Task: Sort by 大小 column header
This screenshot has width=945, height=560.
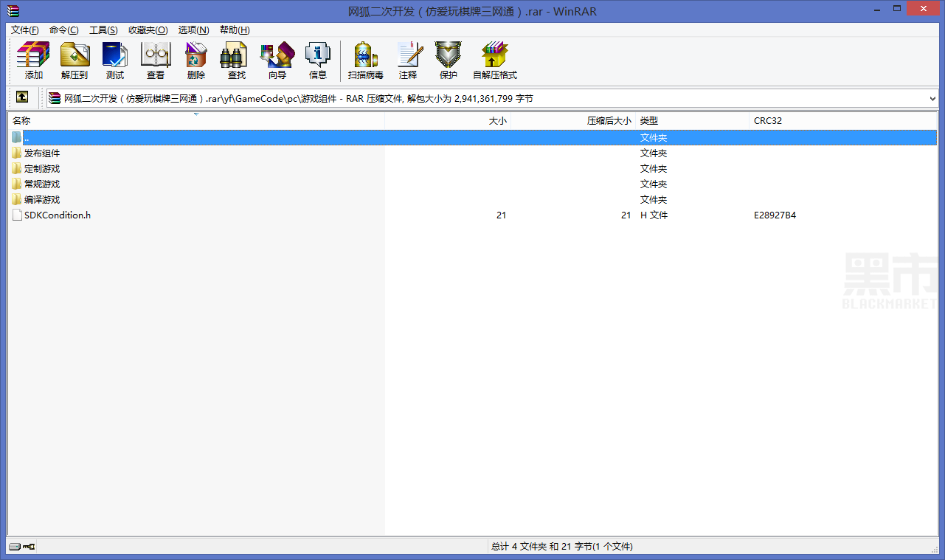Action: (448, 120)
